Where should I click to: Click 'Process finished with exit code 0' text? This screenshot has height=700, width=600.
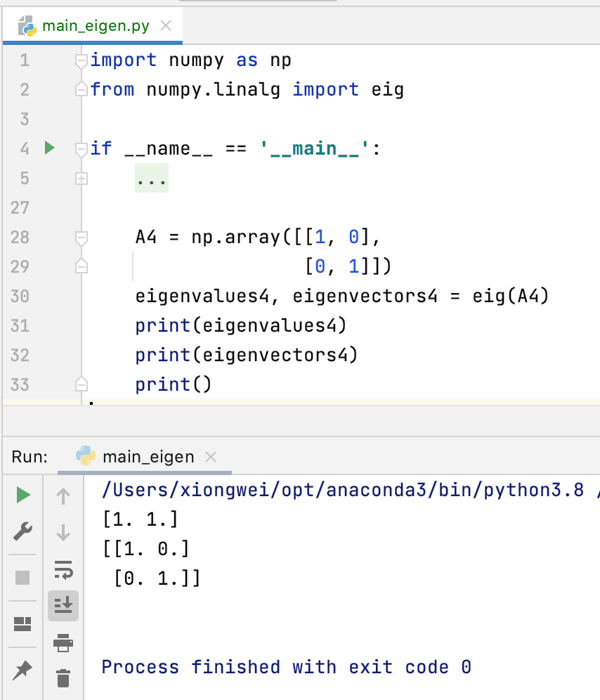pos(286,667)
